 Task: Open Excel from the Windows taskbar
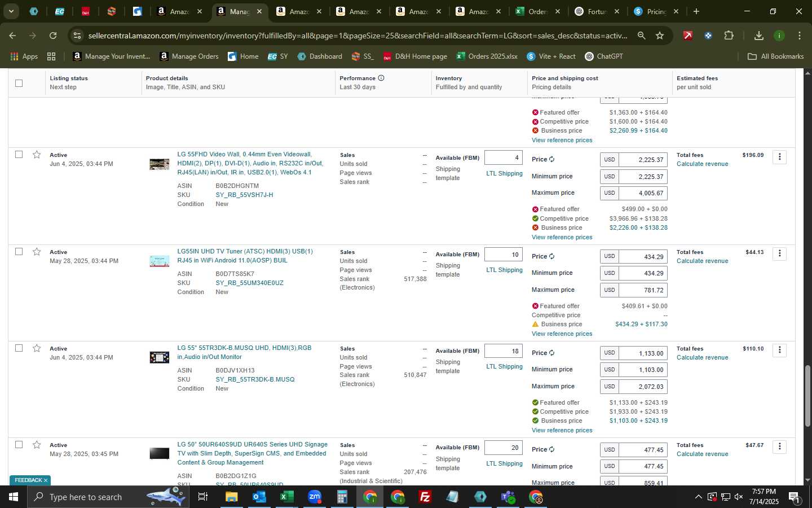[x=286, y=497]
